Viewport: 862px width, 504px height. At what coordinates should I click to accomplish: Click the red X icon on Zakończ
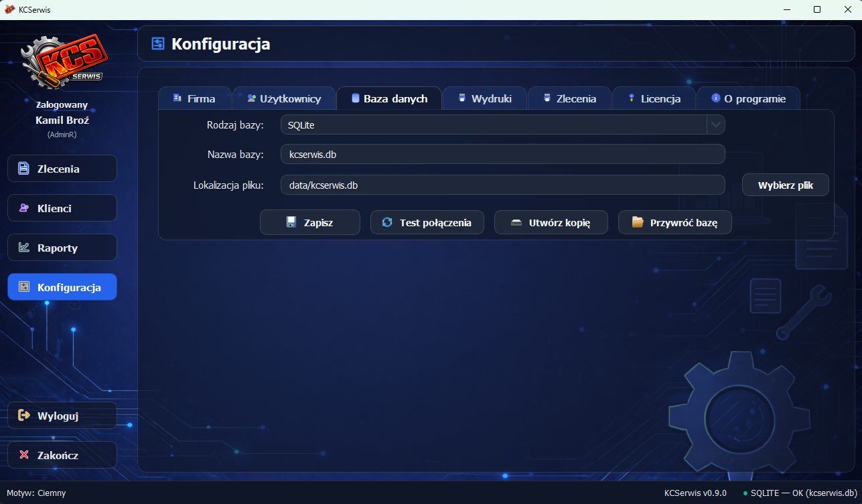24,455
